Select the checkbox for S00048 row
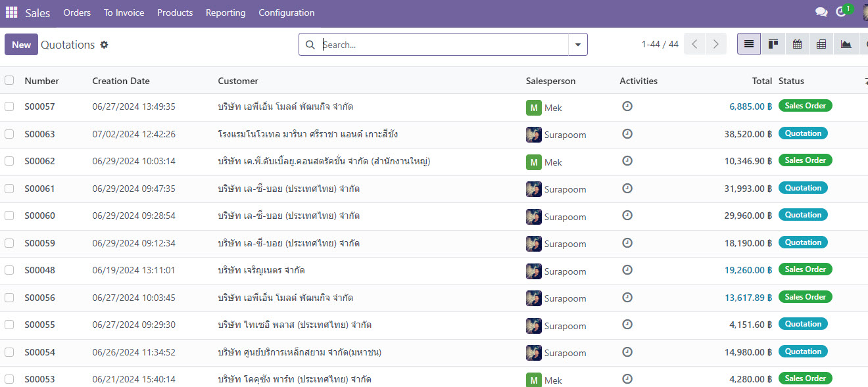This screenshot has height=387, width=868. (9, 270)
